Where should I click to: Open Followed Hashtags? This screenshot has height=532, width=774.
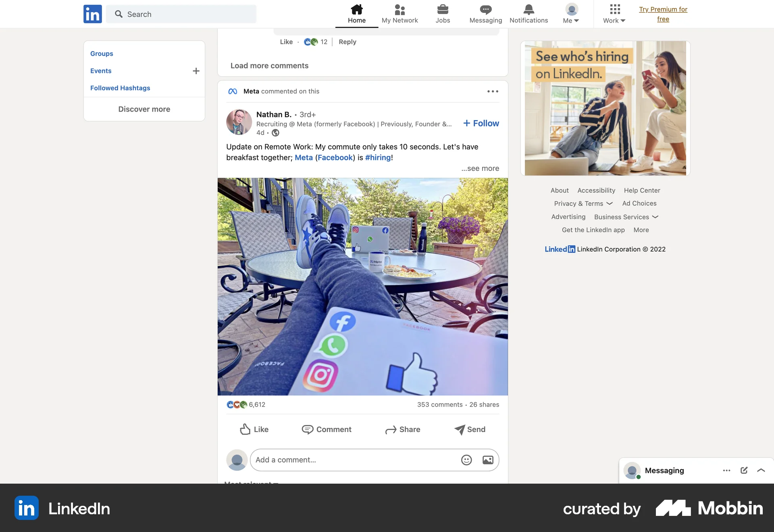click(120, 88)
